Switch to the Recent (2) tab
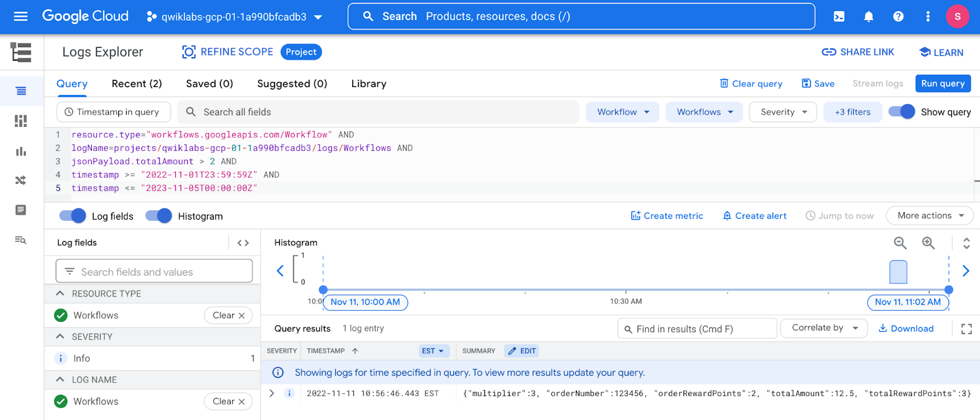This screenshot has width=980, height=420. (137, 84)
